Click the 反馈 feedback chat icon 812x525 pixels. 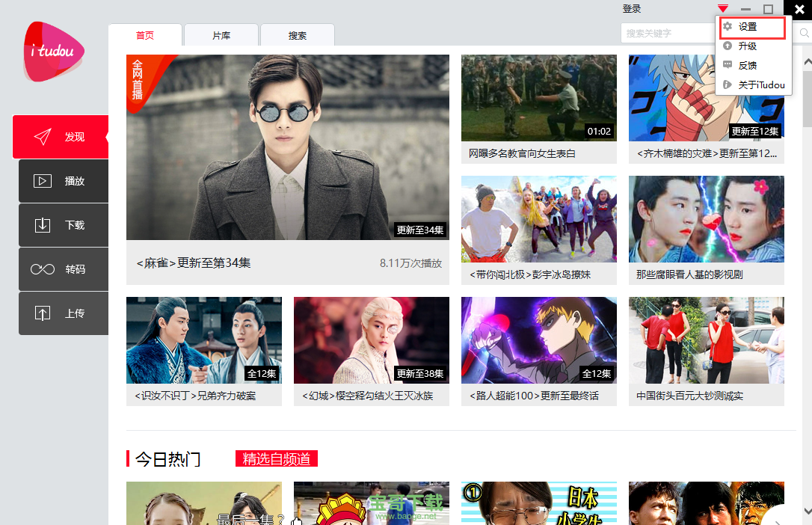[x=728, y=66]
